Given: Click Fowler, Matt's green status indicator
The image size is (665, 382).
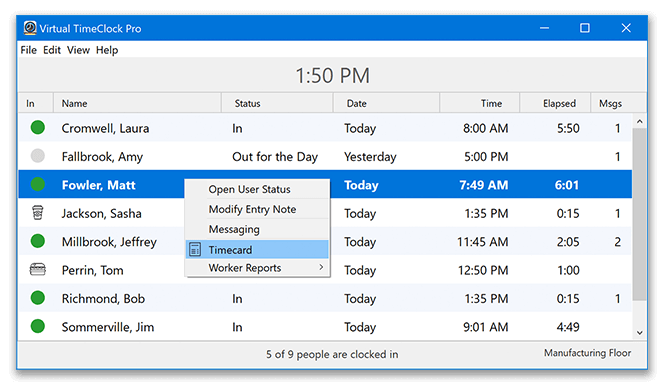Looking at the screenshot, I should point(38,184).
